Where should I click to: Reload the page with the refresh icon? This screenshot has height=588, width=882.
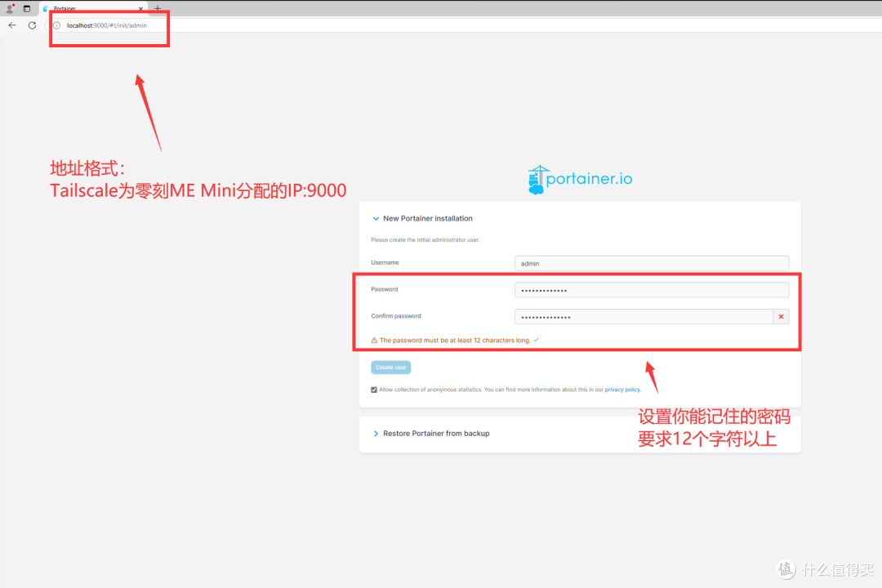[32, 25]
